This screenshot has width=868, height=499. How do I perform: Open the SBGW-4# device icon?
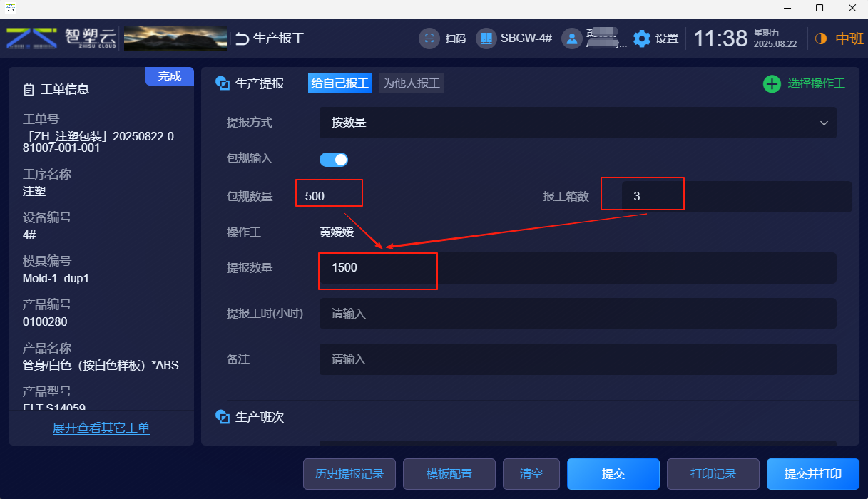486,38
